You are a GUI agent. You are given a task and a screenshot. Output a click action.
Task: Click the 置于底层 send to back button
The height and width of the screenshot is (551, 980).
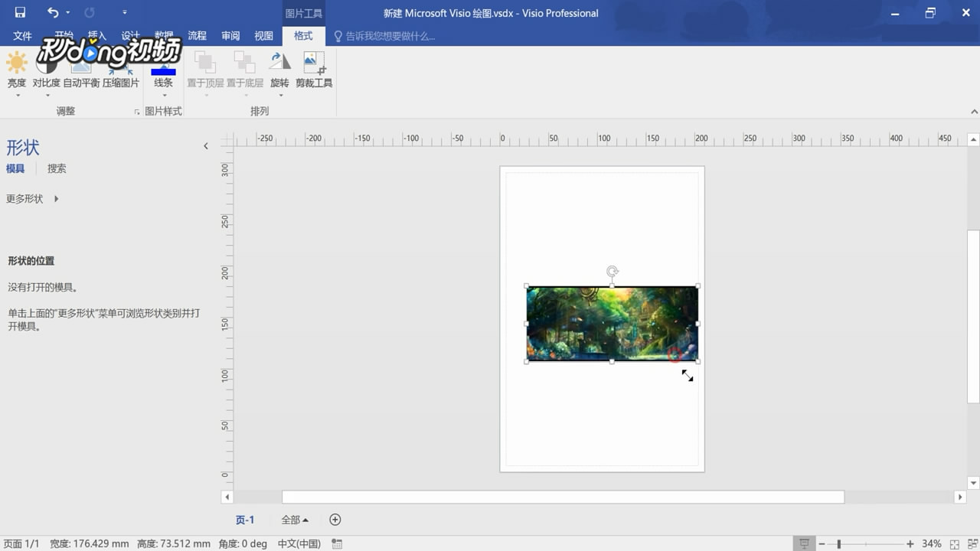pyautogui.click(x=245, y=70)
